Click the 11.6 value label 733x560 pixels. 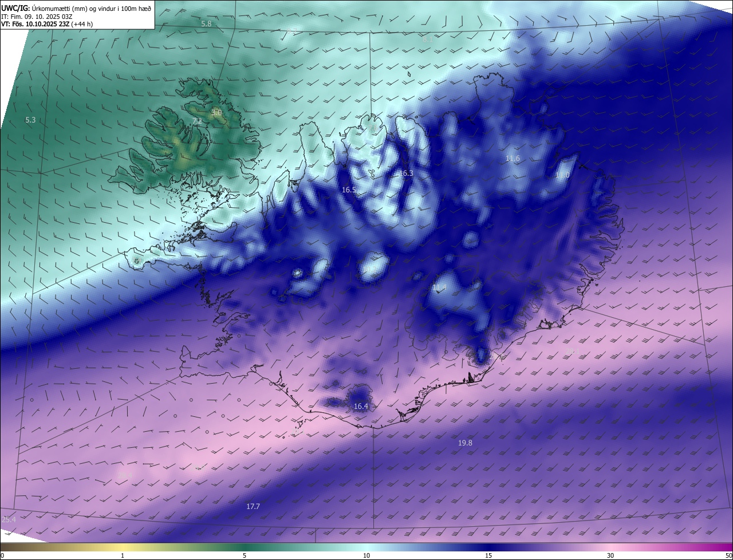[x=513, y=159]
